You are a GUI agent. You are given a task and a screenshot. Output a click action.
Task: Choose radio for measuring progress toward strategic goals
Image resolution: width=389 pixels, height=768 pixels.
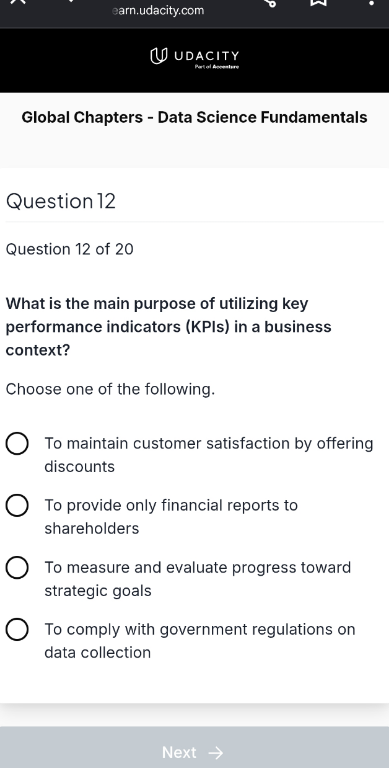coord(17,568)
